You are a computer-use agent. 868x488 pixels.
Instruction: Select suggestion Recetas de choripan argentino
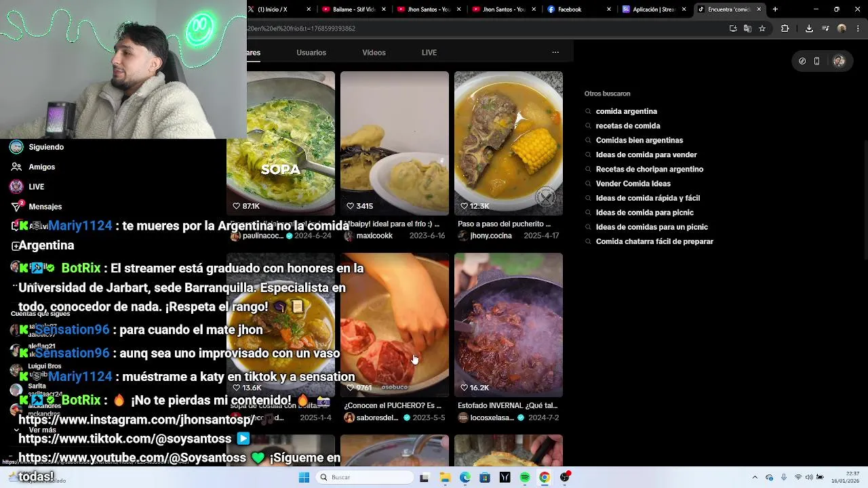click(x=650, y=169)
